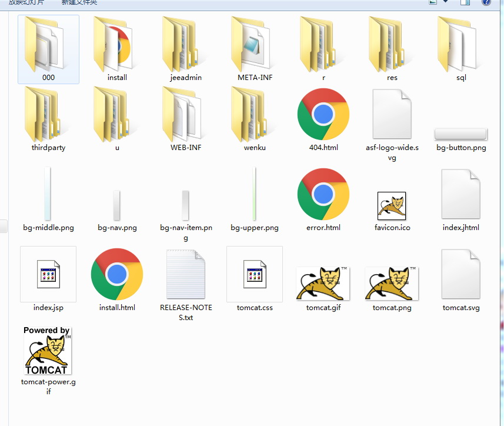
Task: Select the tomcat.svg file
Action: [x=461, y=279]
